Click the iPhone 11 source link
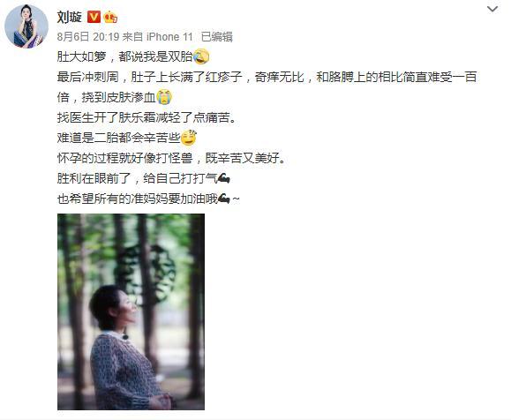The height and width of the screenshot is (420, 511). click(169, 37)
